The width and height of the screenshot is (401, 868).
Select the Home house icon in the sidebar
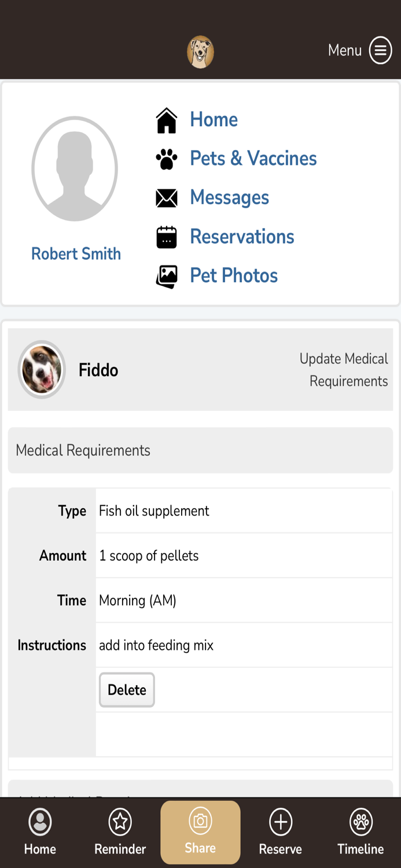tap(167, 119)
